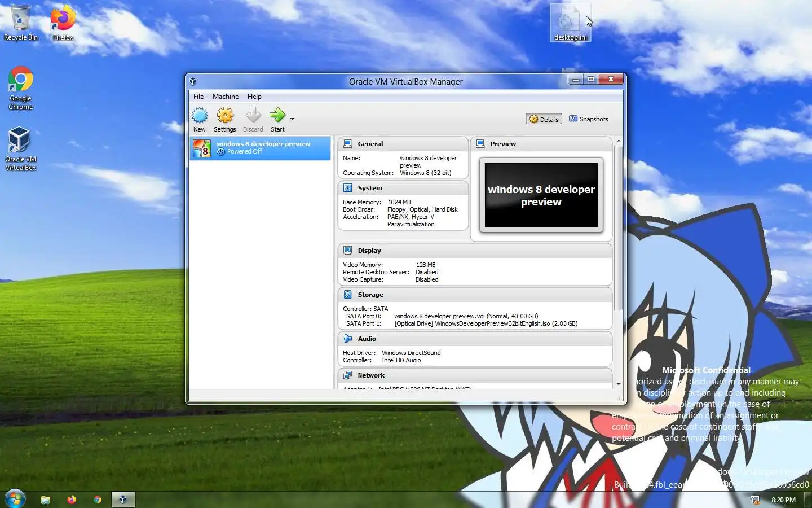Click the Base Memory 1024 MB value
Viewport: 812px width, 508px height.
399,202
